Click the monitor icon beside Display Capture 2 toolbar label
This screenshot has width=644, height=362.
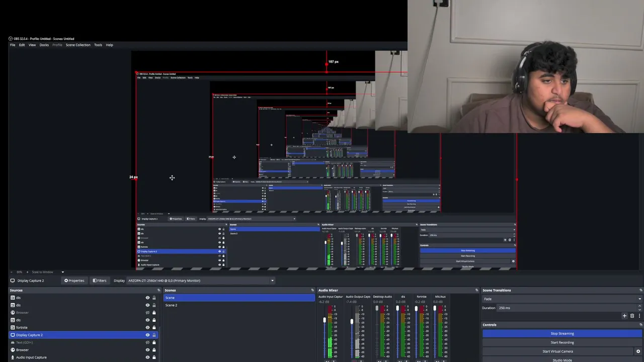tap(13, 281)
